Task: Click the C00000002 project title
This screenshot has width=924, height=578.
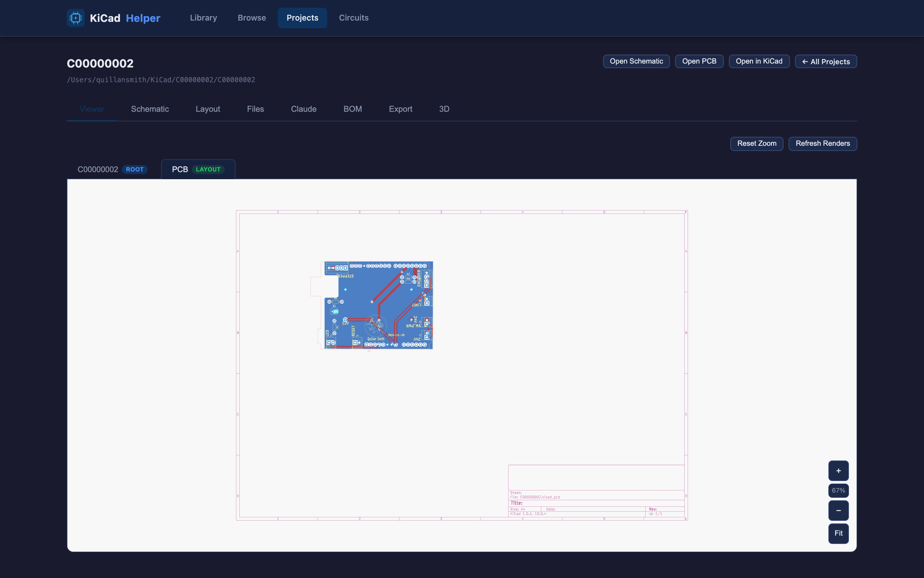Action: [x=100, y=64]
